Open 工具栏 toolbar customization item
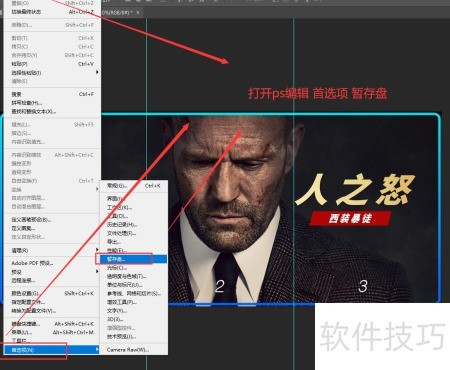Viewport: 450px width, 370px height. coord(52,341)
